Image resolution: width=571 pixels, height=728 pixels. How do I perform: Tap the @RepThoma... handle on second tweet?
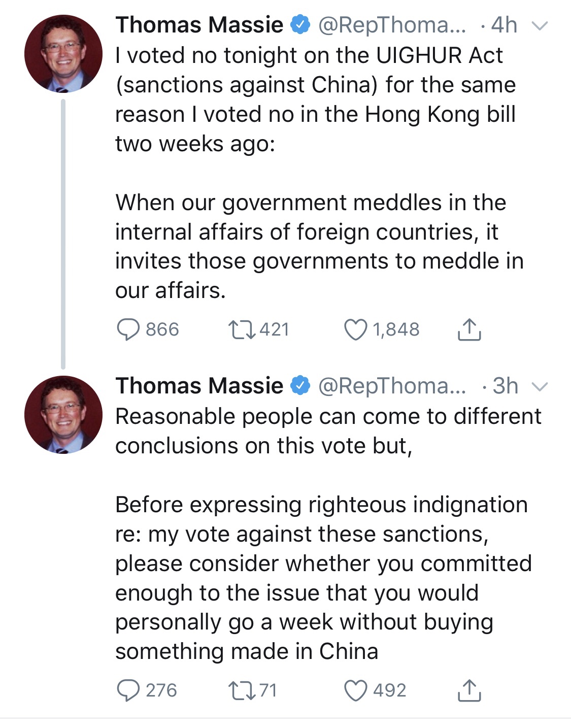pyautogui.click(x=392, y=386)
